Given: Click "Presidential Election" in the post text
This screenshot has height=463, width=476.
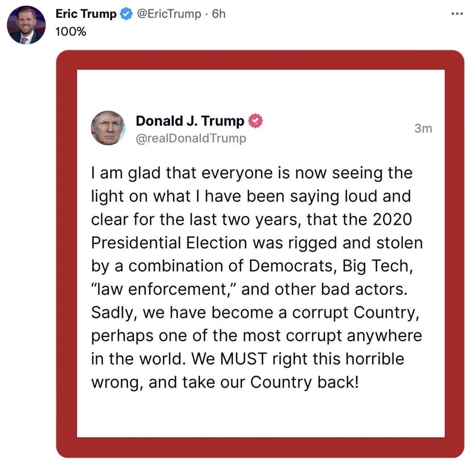Looking at the screenshot, I should pyautogui.click(x=169, y=243).
